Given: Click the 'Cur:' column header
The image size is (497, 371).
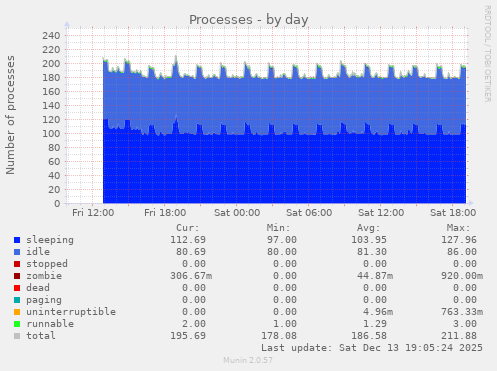Looking at the screenshot, I should point(188,228).
